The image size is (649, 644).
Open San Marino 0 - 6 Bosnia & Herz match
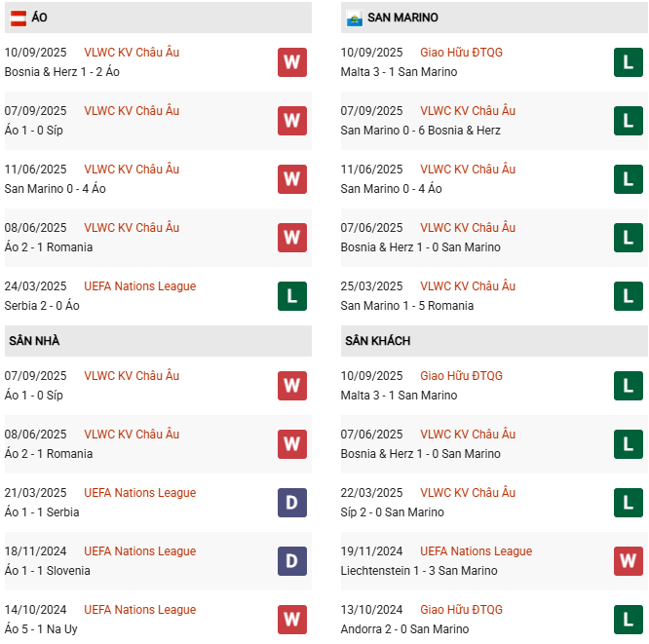coord(420,131)
